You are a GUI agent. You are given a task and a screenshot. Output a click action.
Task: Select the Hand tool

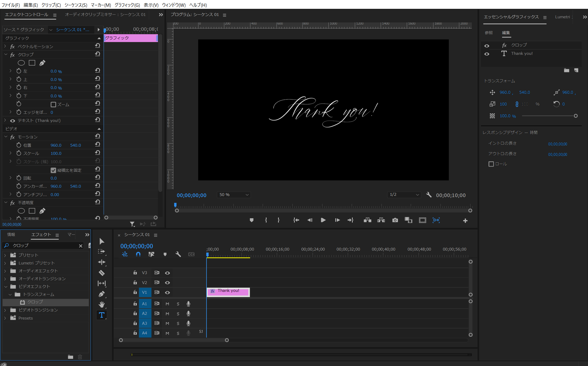pyautogui.click(x=102, y=304)
